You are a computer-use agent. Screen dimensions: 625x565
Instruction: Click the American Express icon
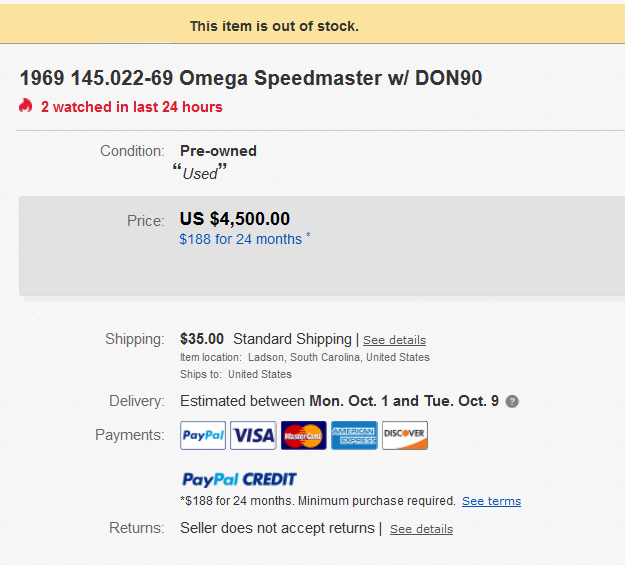click(x=354, y=436)
